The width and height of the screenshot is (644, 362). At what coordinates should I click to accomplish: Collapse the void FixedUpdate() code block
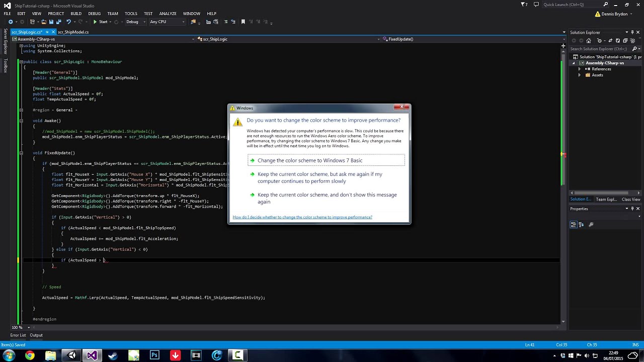tap(21, 153)
